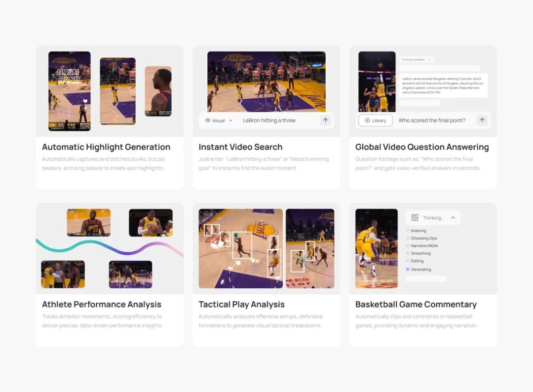Open the Global Video Question Answering heading
The height and width of the screenshot is (392, 533).
click(x=422, y=147)
